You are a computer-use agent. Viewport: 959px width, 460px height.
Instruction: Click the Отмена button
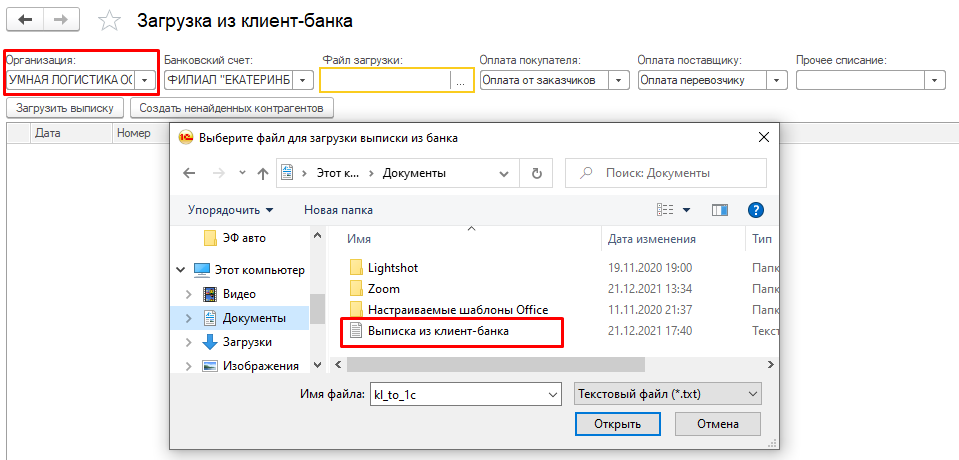click(718, 424)
